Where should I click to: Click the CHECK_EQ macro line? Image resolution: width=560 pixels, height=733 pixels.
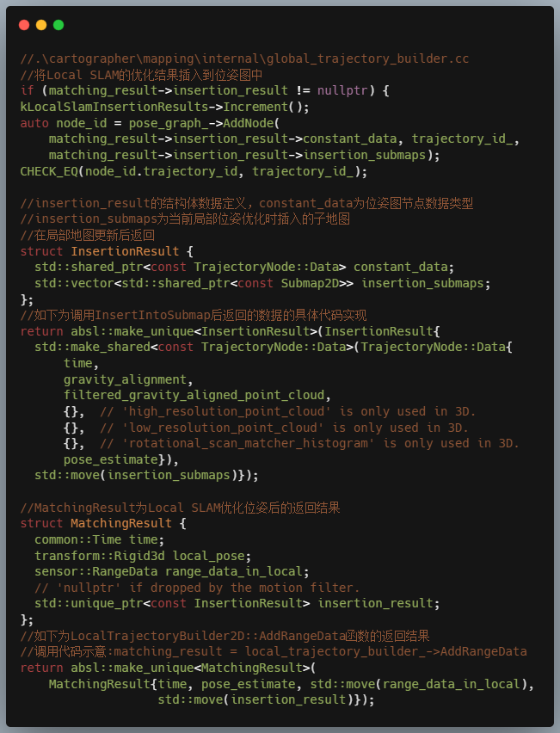click(x=194, y=171)
